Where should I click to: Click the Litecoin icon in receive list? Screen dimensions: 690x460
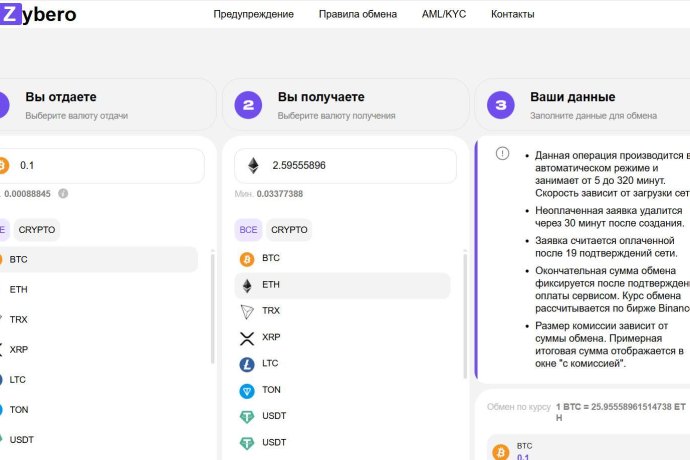pyautogui.click(x=247, y=364)
